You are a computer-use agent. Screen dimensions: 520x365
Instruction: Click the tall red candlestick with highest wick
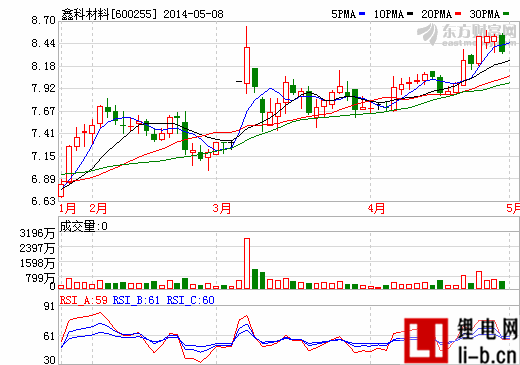[x=247, y=65]
